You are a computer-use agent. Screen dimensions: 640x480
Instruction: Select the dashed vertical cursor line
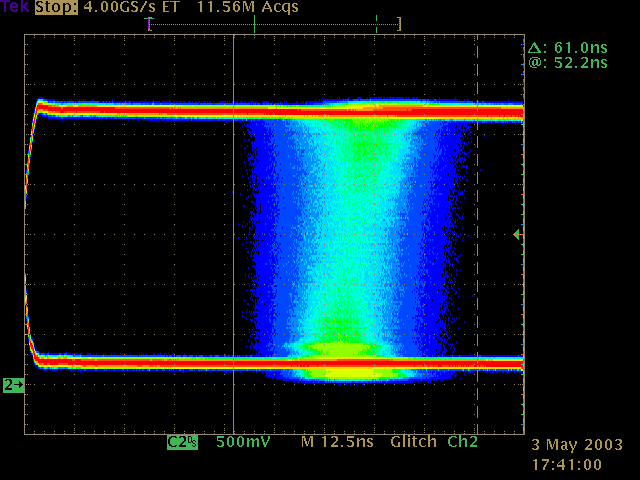coord(477,234)
